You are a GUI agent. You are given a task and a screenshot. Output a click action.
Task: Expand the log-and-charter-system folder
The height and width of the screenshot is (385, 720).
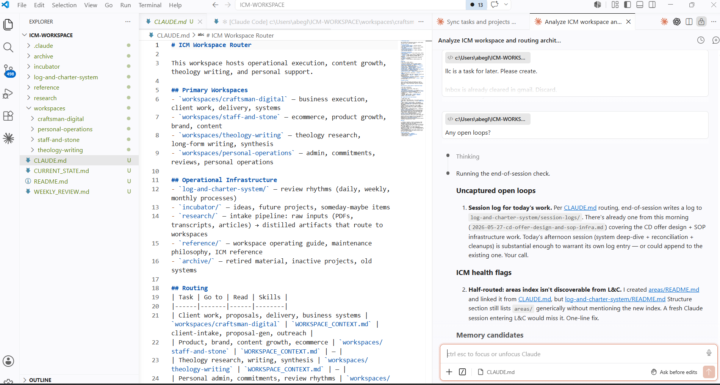click(29, 77)
